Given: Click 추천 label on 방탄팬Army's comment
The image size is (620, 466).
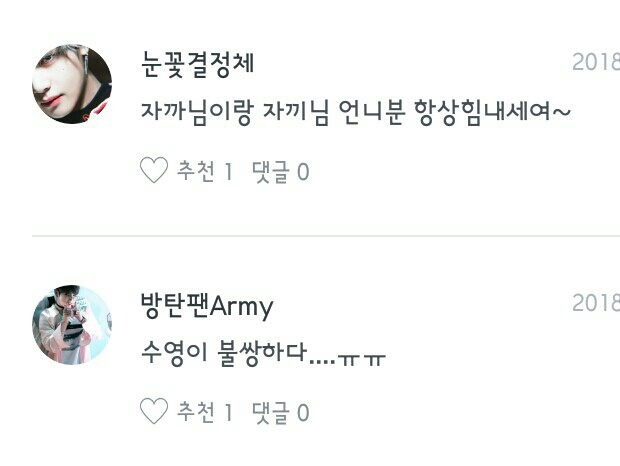Looking at the screenshot, I should 196,412.
